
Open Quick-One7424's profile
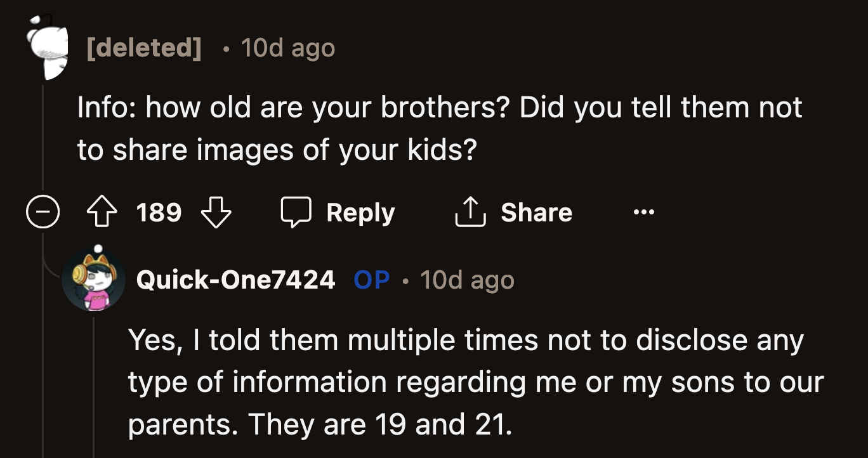236,280
